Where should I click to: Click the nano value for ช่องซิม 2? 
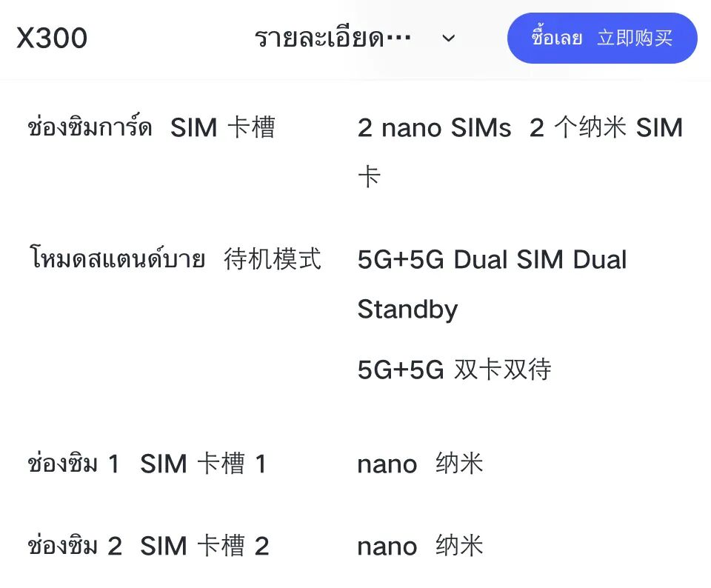[387, 547]
